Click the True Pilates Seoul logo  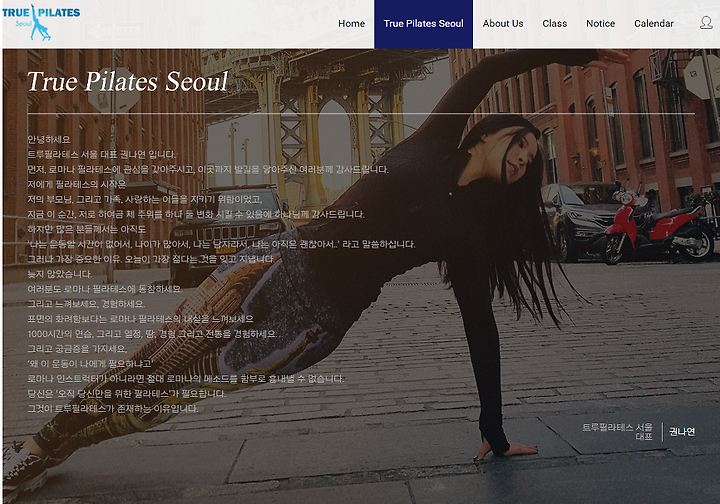coord(40,22)
